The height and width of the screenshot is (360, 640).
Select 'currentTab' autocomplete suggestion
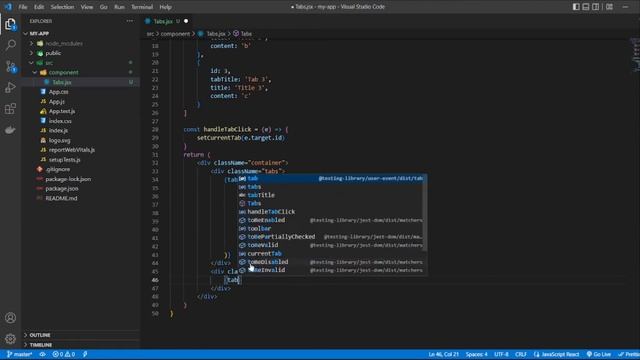pos(332,253)
